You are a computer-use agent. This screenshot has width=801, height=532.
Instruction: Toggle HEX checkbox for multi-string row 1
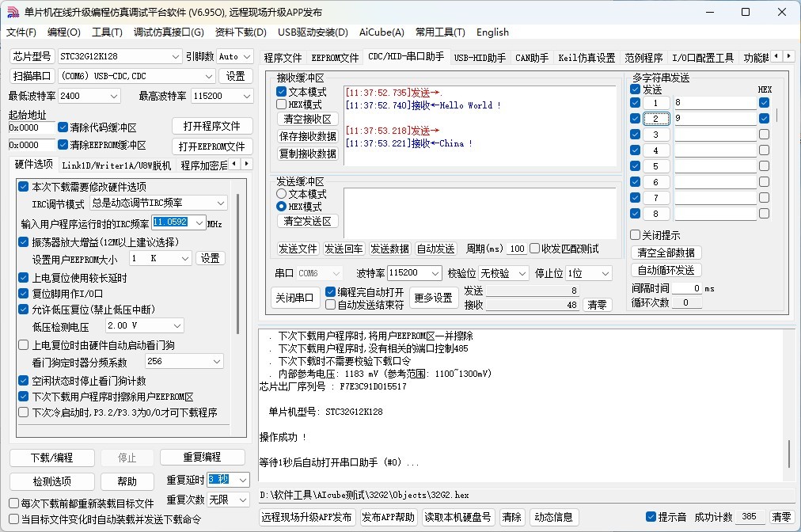coord(765,103)
